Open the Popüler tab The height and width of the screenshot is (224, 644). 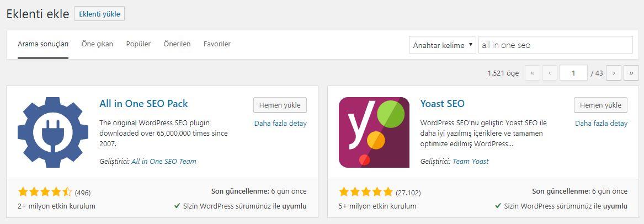[139, 44]
